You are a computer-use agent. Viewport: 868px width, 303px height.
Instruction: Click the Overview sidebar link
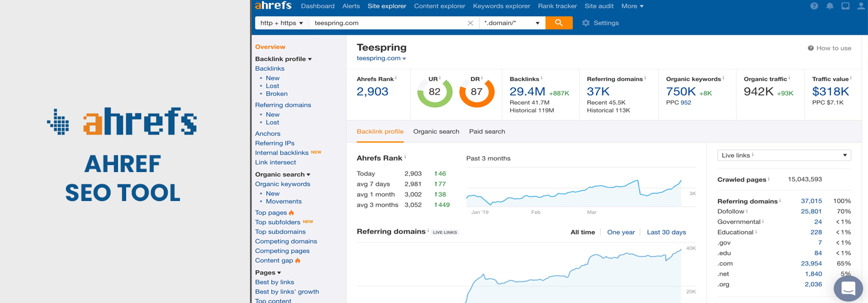tap(270, 47)
